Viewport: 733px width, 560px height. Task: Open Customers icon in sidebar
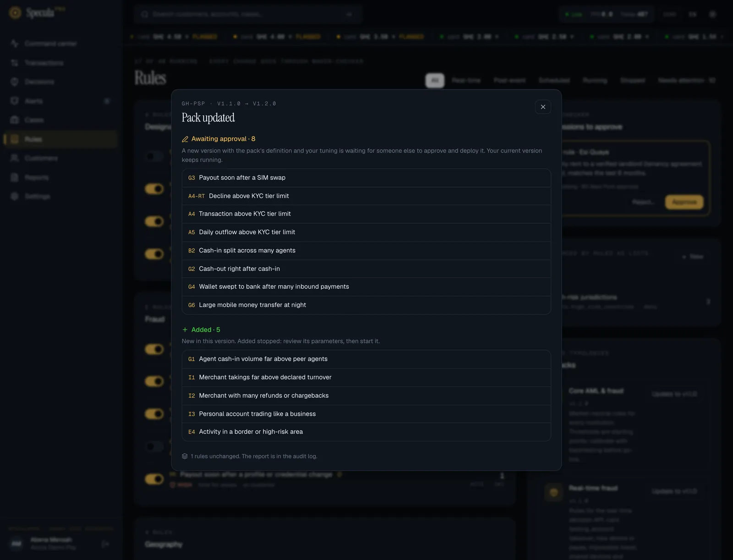click(x=15, y=158)
